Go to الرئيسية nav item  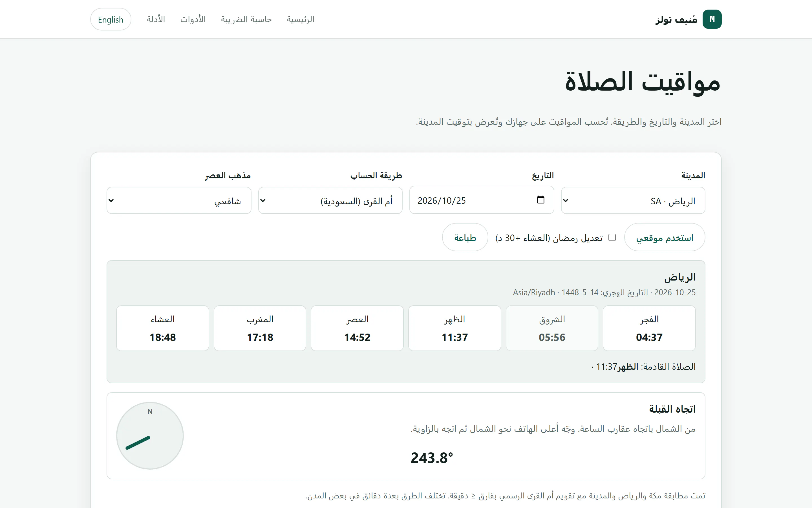point(301,19)
